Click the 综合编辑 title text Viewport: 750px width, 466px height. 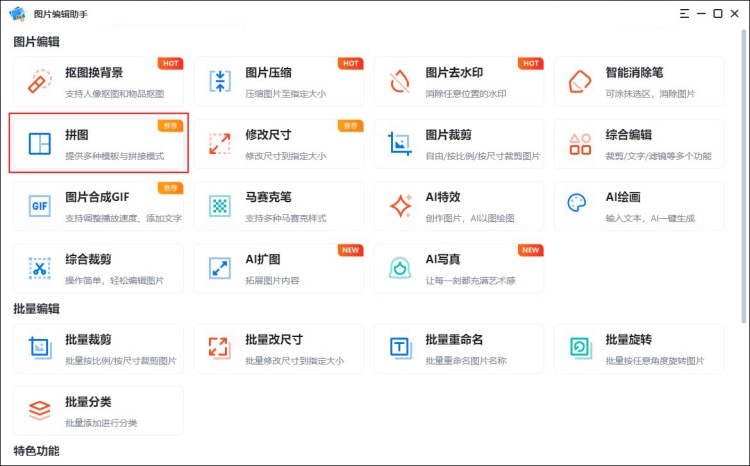coord(629,135)
